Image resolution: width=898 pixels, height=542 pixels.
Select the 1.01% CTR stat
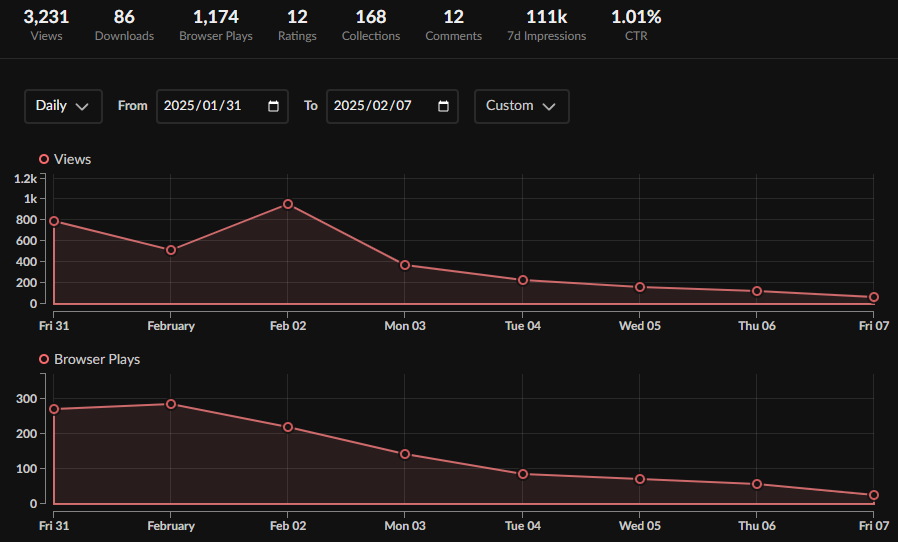[636, 25]
